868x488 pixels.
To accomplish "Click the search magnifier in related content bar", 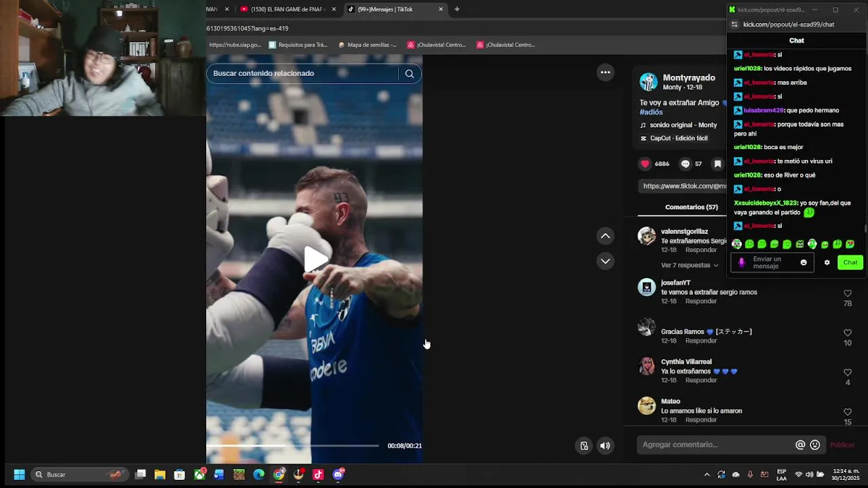I will pos(409,73).
